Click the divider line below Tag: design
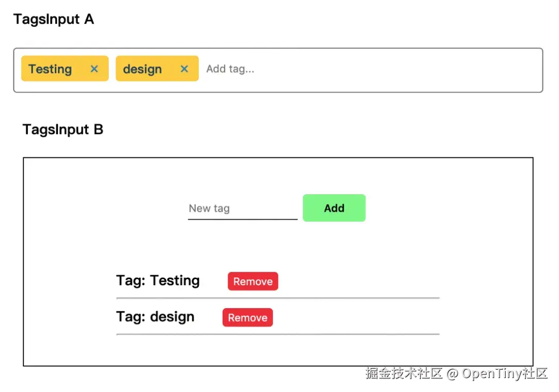Viewport: 559px width, 392px height. click(x=278, y=335)
